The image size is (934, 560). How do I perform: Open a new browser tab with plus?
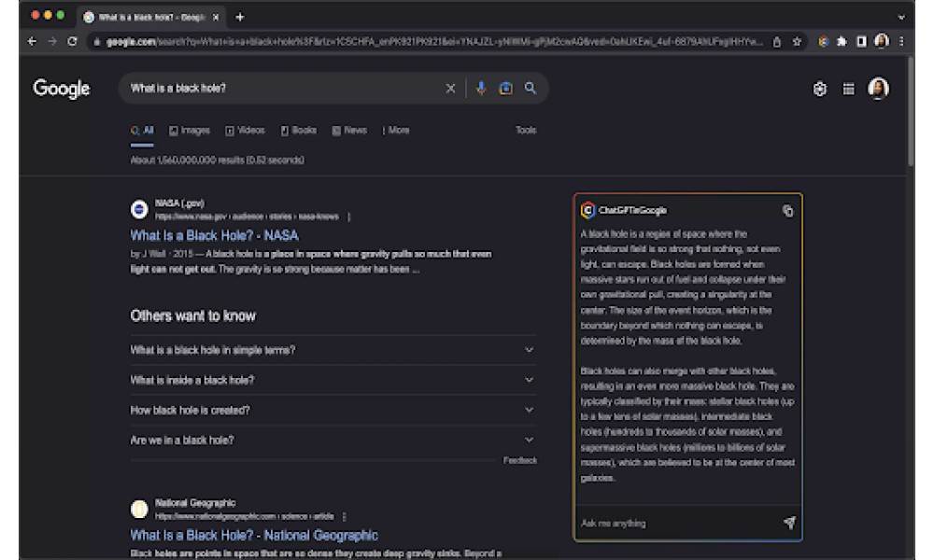(240, 17)
